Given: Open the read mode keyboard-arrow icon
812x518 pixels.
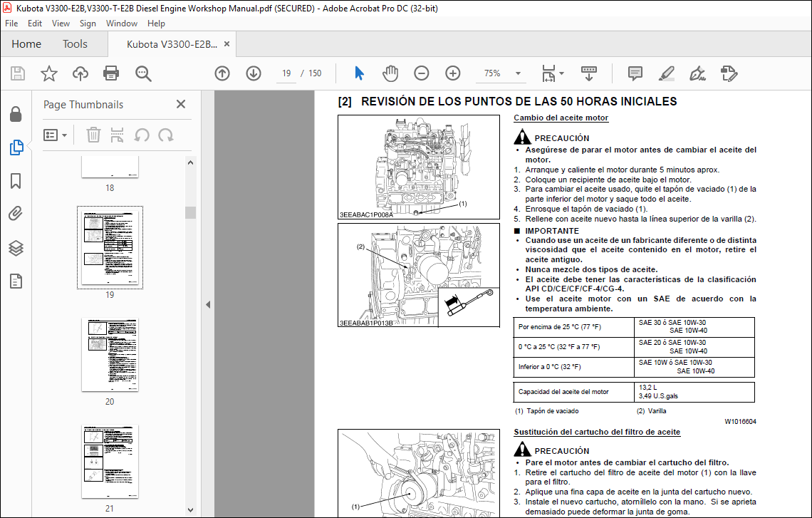Looking at the screenshot, I should coord(589,73).
